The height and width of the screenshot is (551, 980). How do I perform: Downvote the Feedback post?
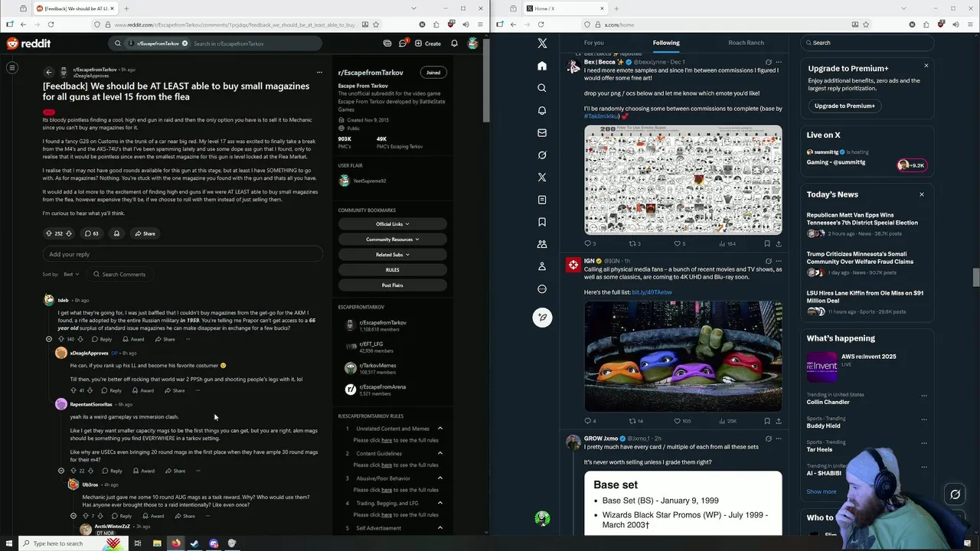tap(68, 233)
